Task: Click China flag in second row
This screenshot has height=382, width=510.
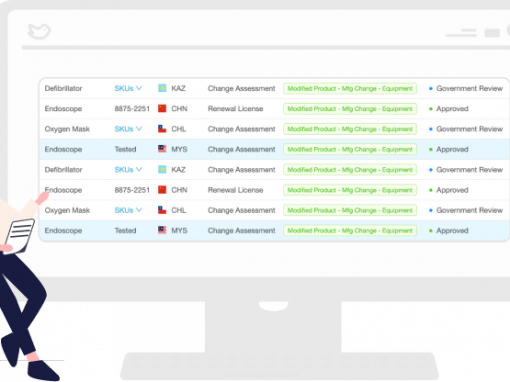Action: (x=162, y=109)
